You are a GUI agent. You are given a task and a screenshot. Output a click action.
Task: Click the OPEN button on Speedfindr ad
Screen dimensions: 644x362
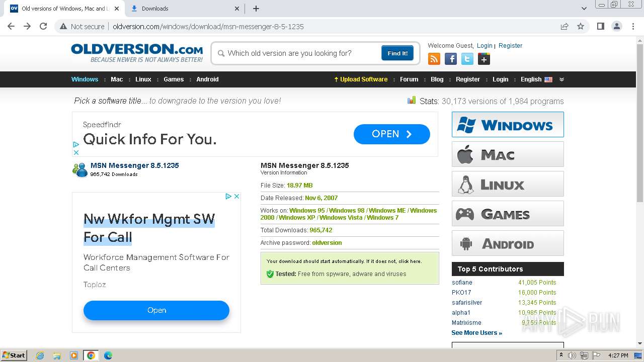[392, 134]
